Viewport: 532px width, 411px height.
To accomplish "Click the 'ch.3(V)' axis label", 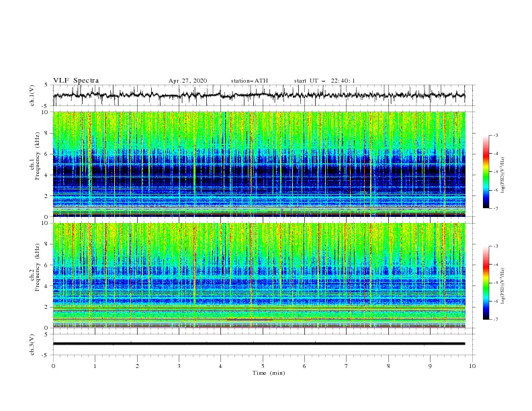I will 32,345.
